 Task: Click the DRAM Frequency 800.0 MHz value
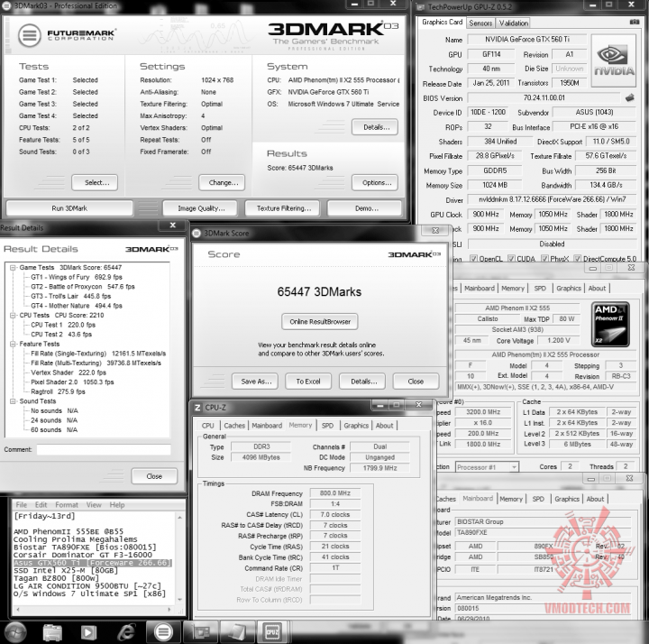pos(334,493)
